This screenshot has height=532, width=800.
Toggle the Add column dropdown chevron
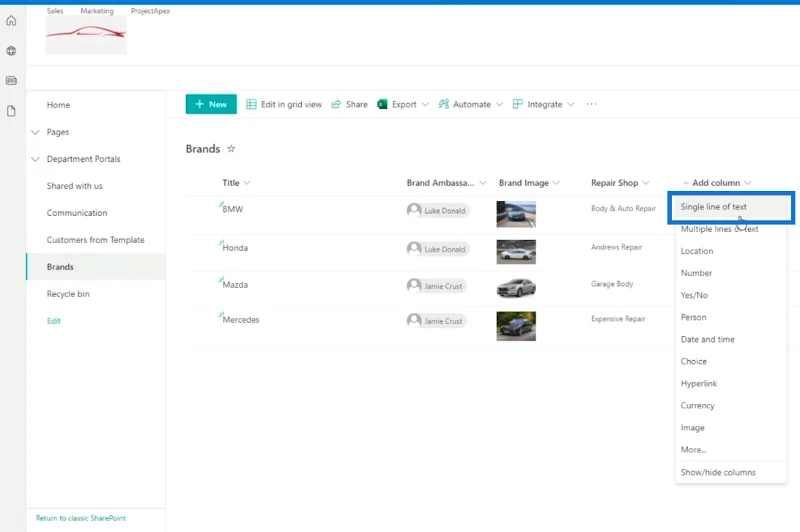point(747,183)
